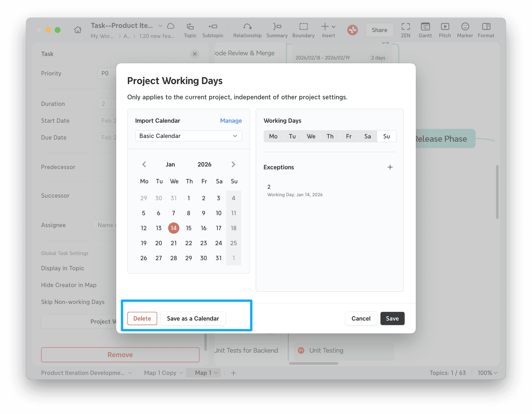Open the Format panel icon
This screenshot has height=414, width=532.
[x=486, y=26]
